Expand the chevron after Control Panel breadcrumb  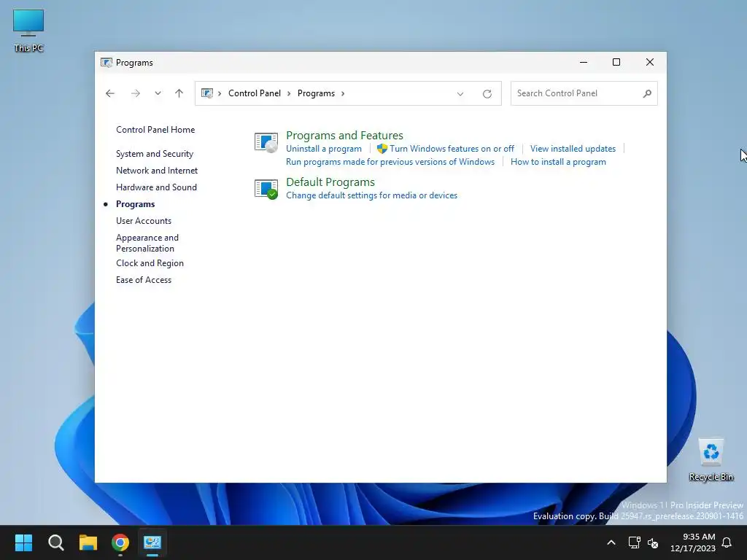(x=289, y=93)
